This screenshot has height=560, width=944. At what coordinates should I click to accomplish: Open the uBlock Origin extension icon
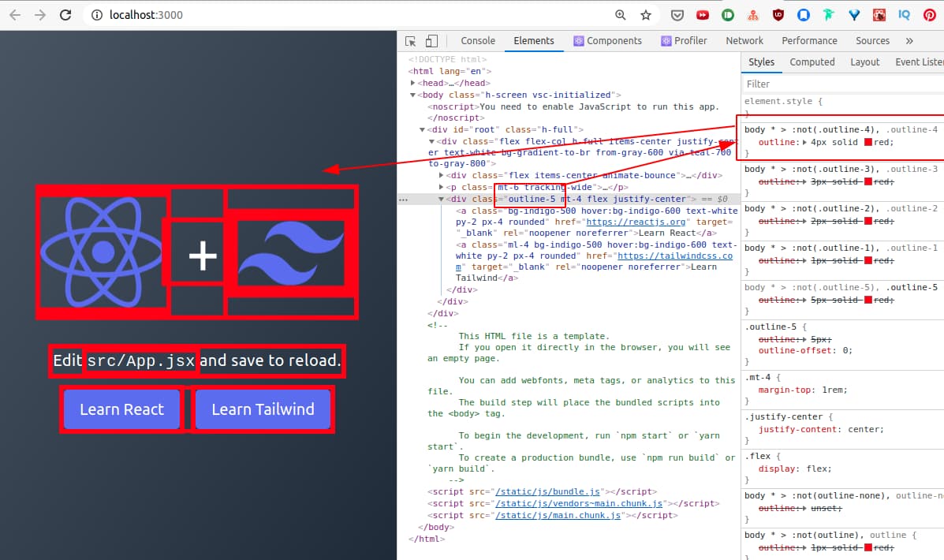(x=778, y=15)
